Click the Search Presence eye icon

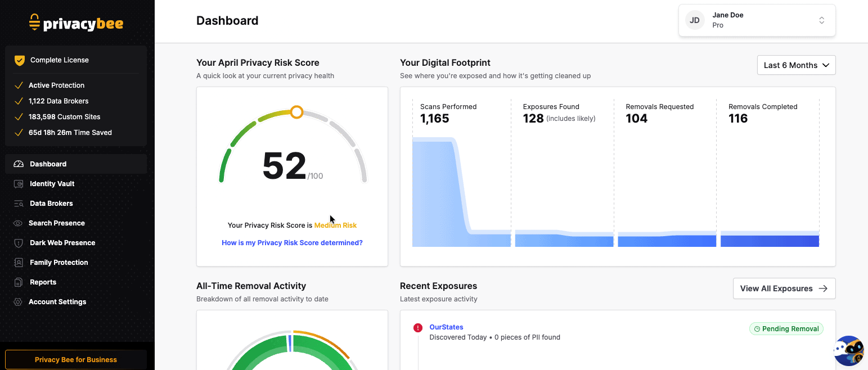click(x=19, y=223)
